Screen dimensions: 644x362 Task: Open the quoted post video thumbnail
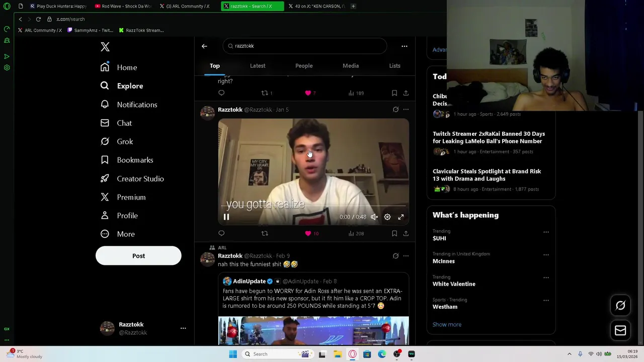tap(313, 331)
